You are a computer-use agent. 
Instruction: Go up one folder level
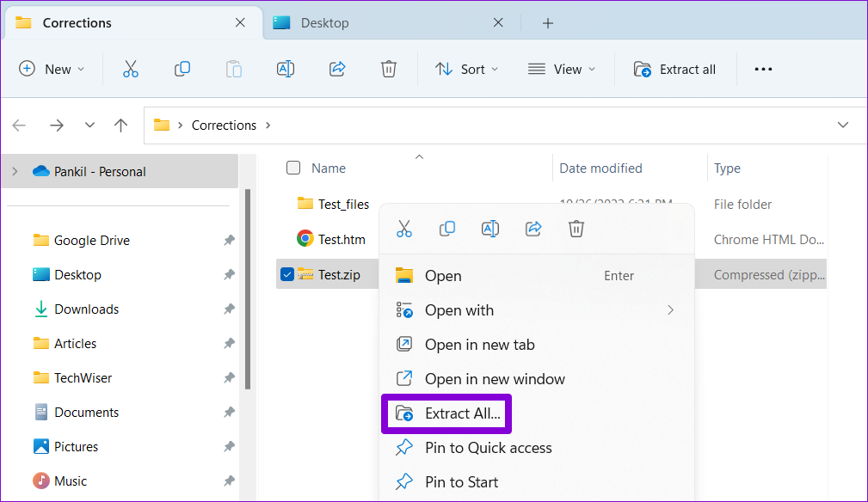click(x=120, y=125)
